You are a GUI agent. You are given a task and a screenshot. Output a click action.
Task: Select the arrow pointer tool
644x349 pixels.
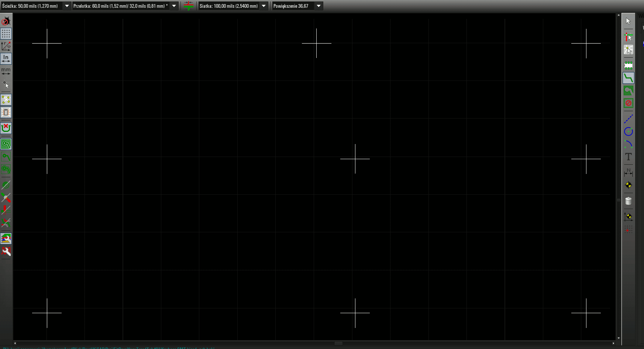click(x=628, y=21)
